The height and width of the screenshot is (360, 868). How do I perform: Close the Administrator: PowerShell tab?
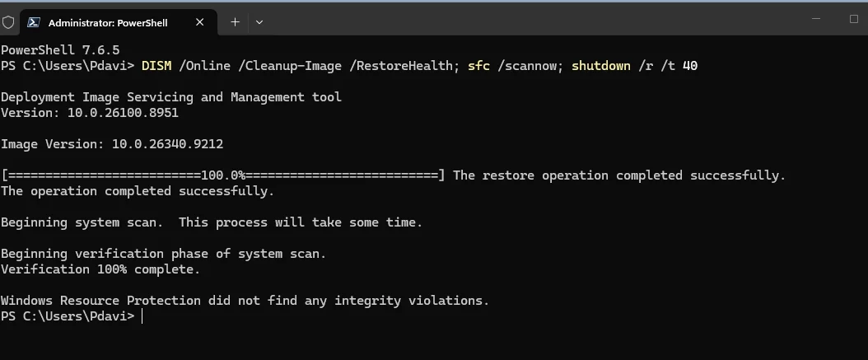(200, 22)
